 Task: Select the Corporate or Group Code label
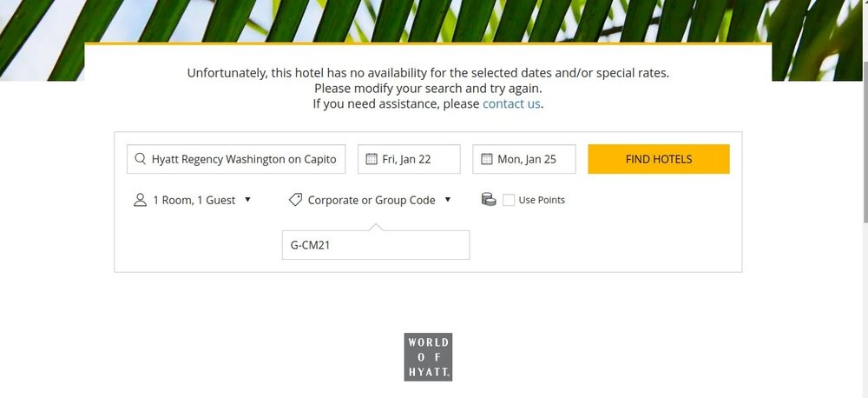click(372, 200)
